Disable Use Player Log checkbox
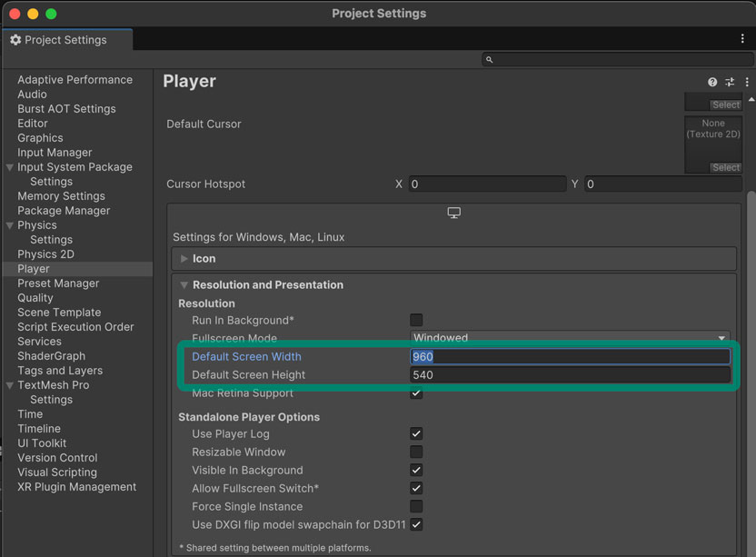The width and height of the screenshot is (756, 557). 416,433
